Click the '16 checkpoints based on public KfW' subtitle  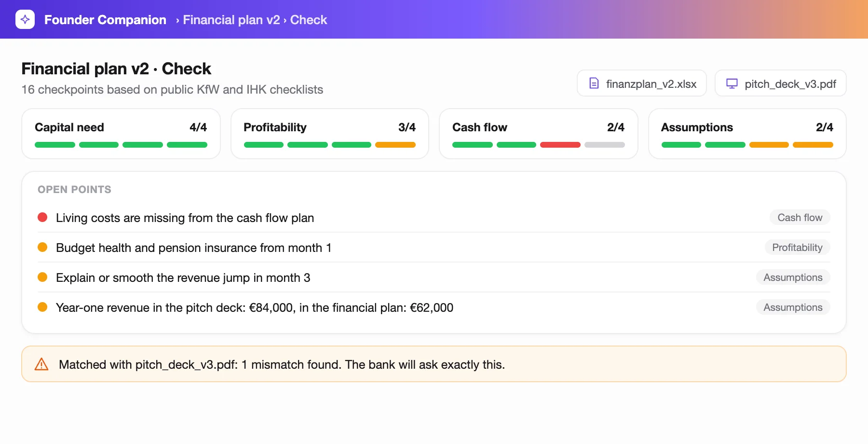click(x=172, y=90)
